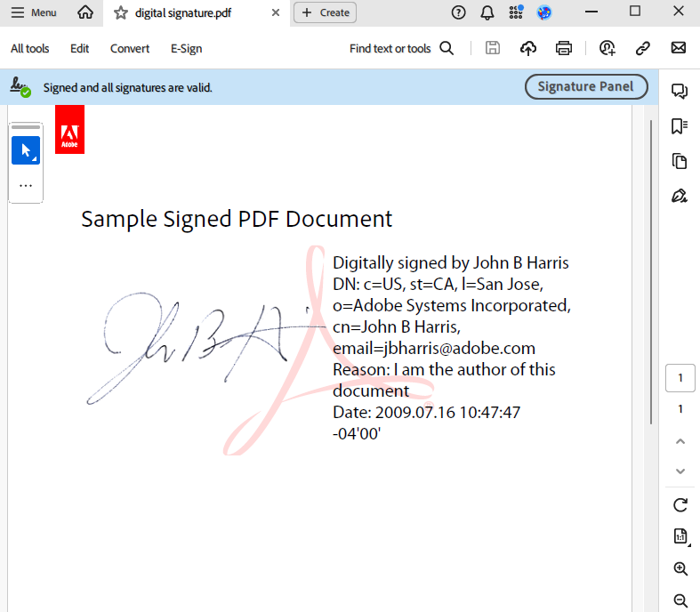Open the Adobe apps grid
700x612 pixels.
coord(516,12)
